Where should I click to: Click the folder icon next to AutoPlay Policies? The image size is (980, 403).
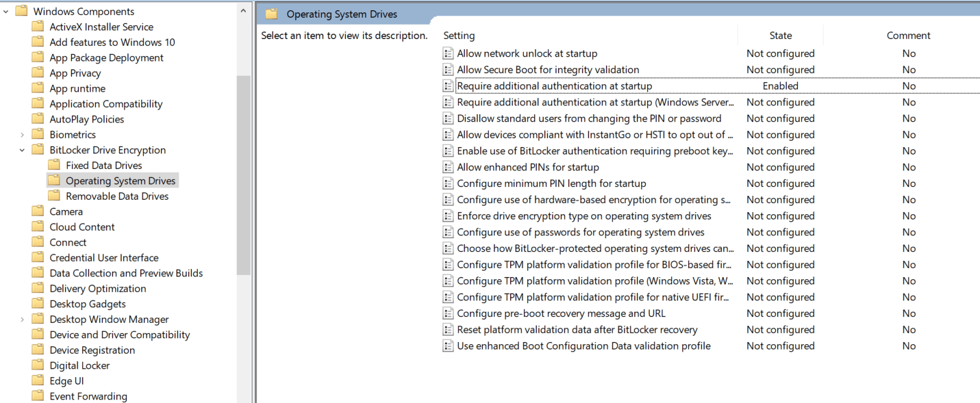[x=38, y=119]
